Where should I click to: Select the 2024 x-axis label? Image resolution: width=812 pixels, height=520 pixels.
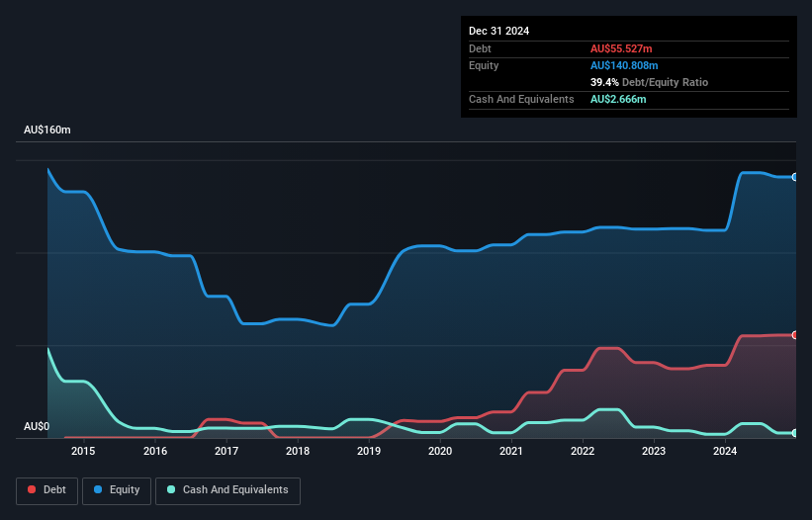[725, 451]
